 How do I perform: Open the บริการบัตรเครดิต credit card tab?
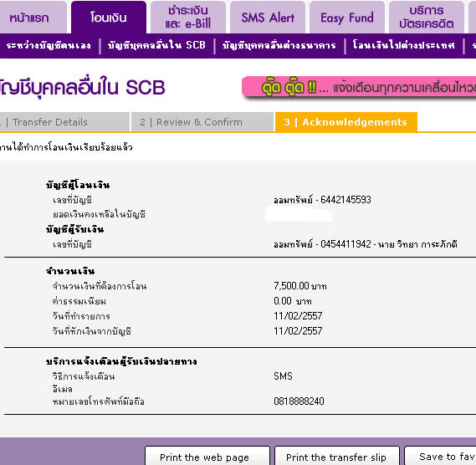[427, 18]
